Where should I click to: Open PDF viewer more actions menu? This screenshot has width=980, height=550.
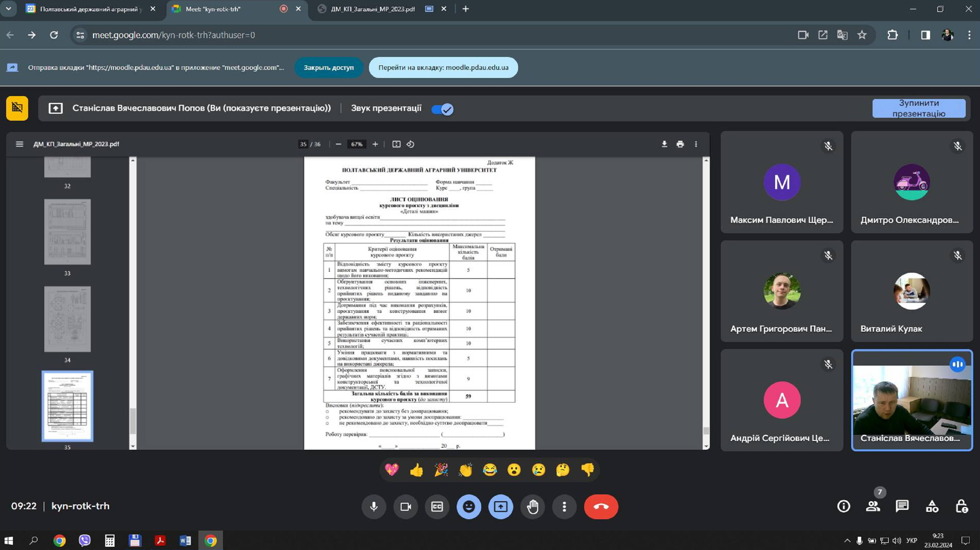point(696,144)
